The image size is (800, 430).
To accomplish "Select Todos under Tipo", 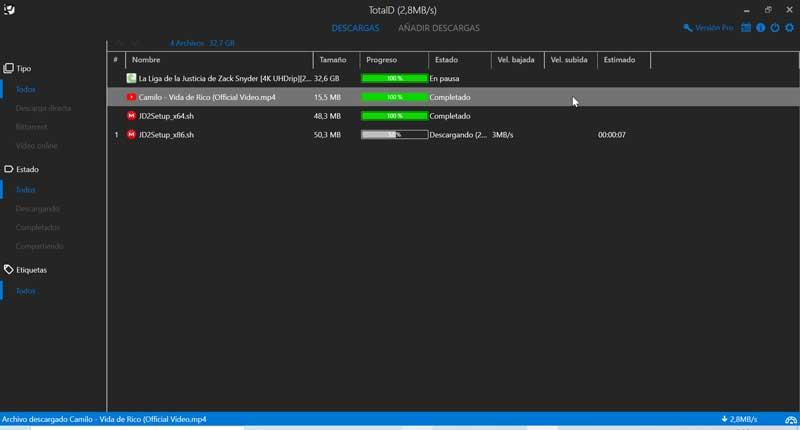I will point(26,89).
